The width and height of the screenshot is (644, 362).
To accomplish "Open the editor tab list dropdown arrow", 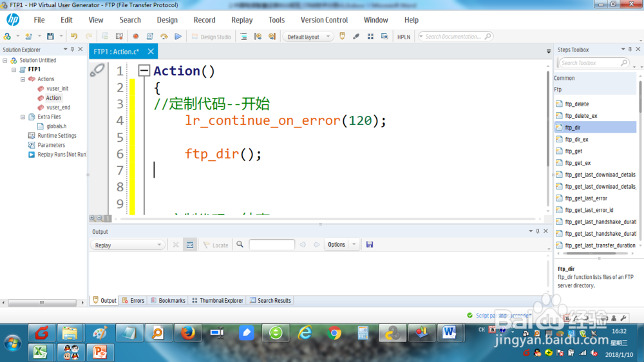I will [x=549, y=52].
